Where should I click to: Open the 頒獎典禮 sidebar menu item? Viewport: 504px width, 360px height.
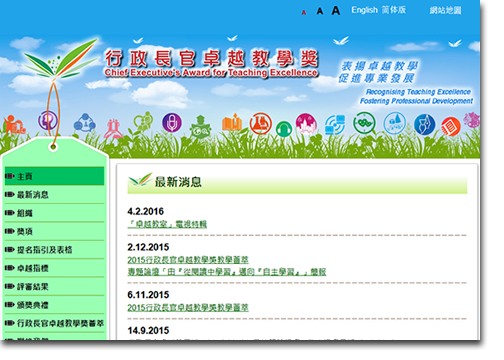(x=54, y=305)
